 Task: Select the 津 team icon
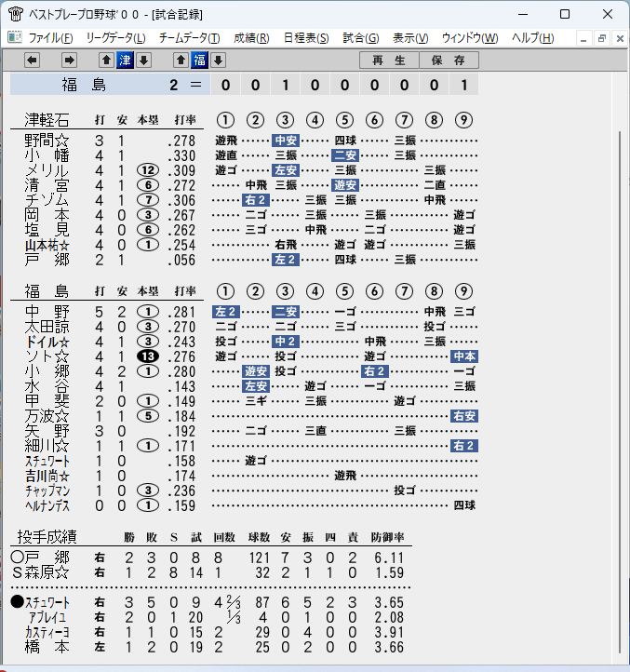point(125,60)
